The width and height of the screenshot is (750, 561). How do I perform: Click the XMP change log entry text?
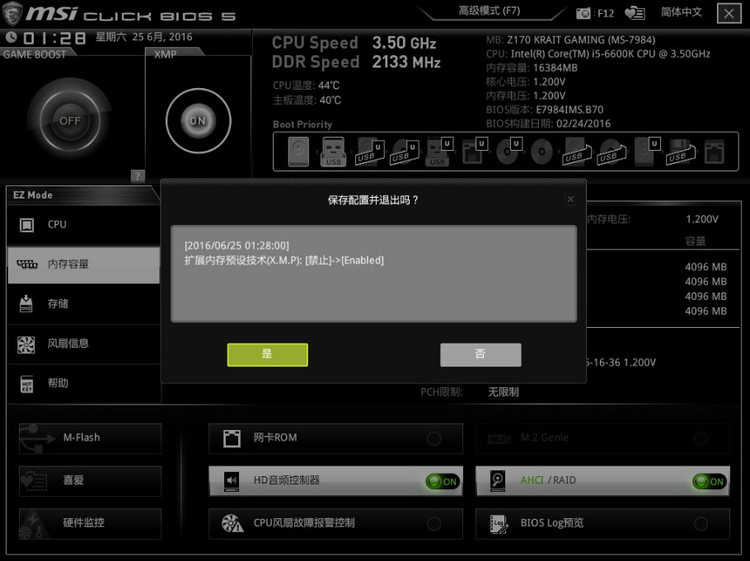(284, 261)
